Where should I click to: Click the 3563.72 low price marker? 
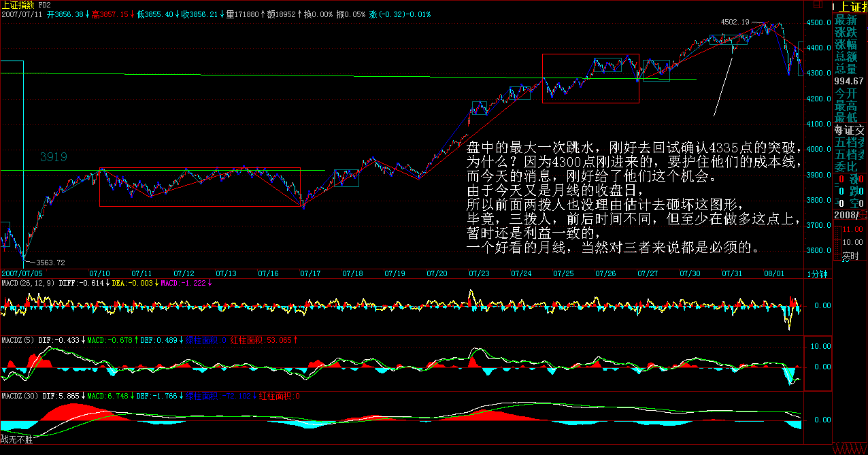(50, 263)
